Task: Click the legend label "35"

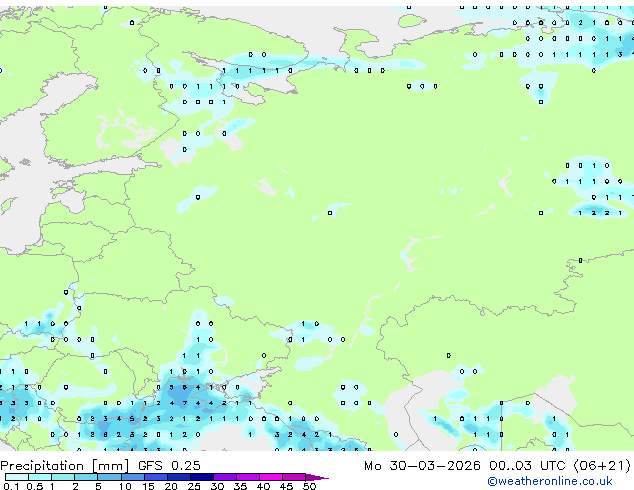Action: pos(240,486)
